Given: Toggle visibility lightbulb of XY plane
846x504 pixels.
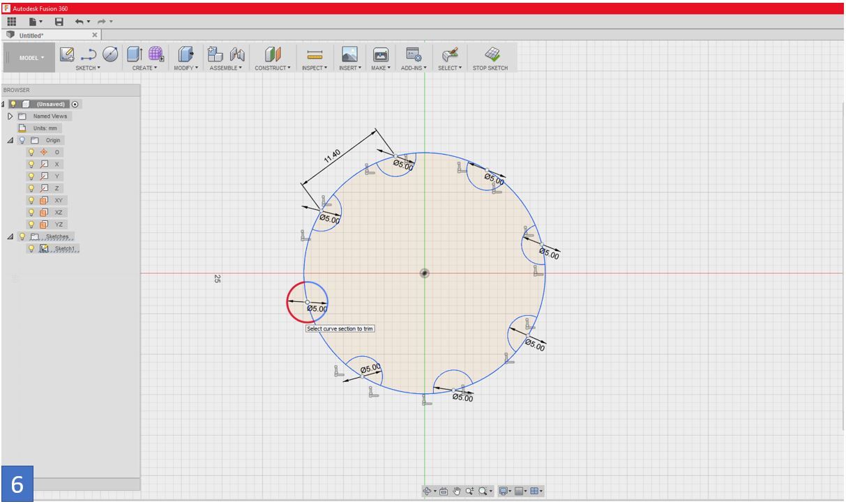Looking at the screenshot, I should click(x=31, y=200).
